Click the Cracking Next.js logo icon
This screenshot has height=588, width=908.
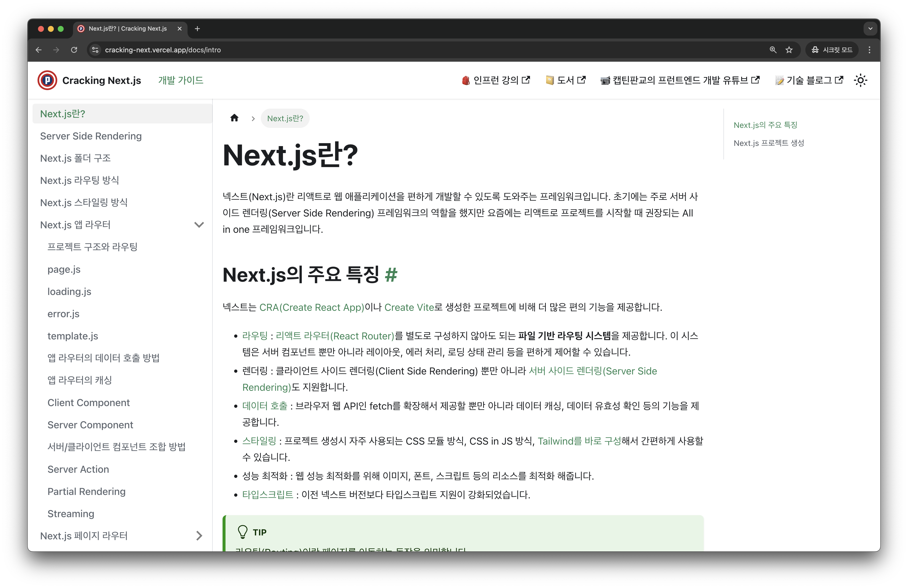47,80
